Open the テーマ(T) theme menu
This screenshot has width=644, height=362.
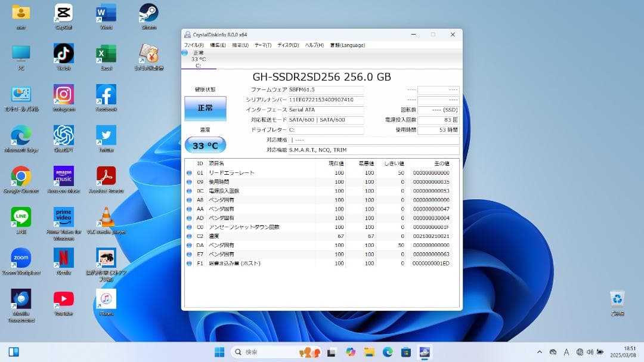point(263,45)
